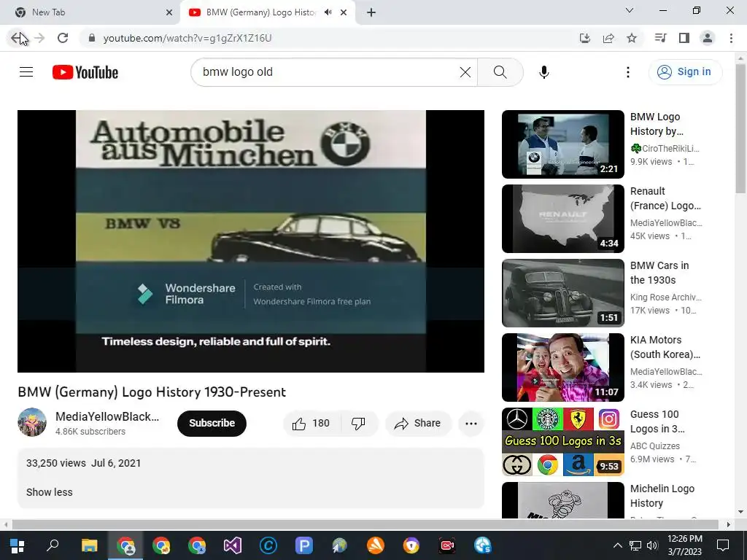Click the site lock icon in address bar
This screenshot has height=560, width=747.
pos(92,38)
